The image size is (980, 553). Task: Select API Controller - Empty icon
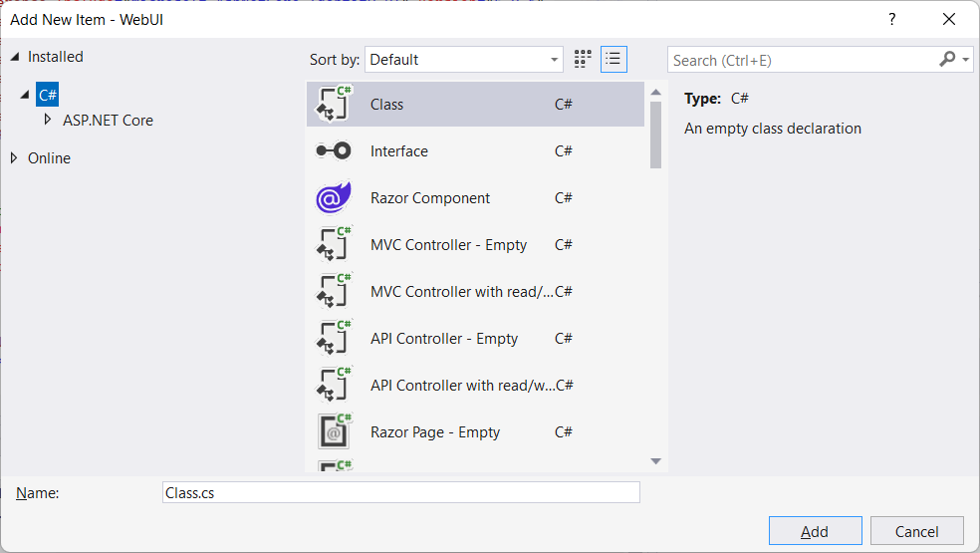click(334, 338)
